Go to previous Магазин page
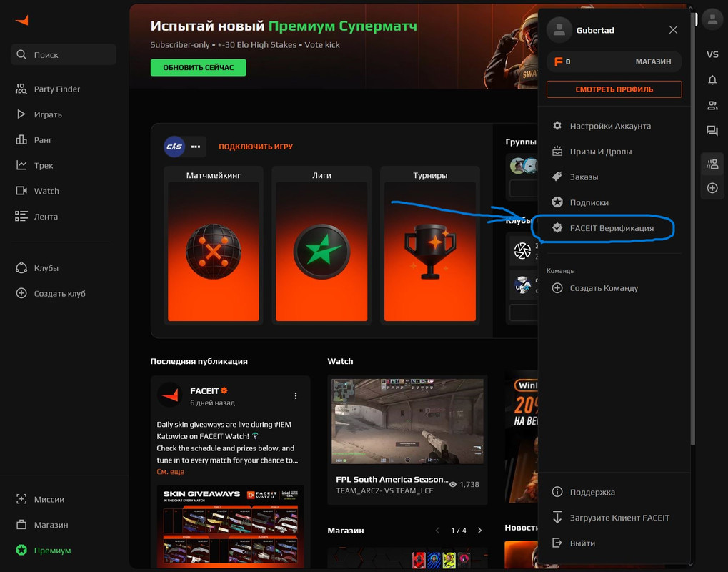 tap(437, 531)
